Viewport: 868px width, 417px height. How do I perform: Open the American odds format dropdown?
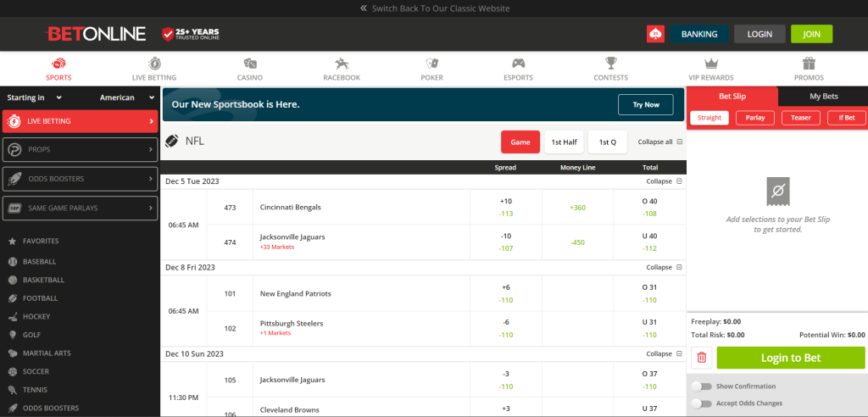tap(127, 97)
